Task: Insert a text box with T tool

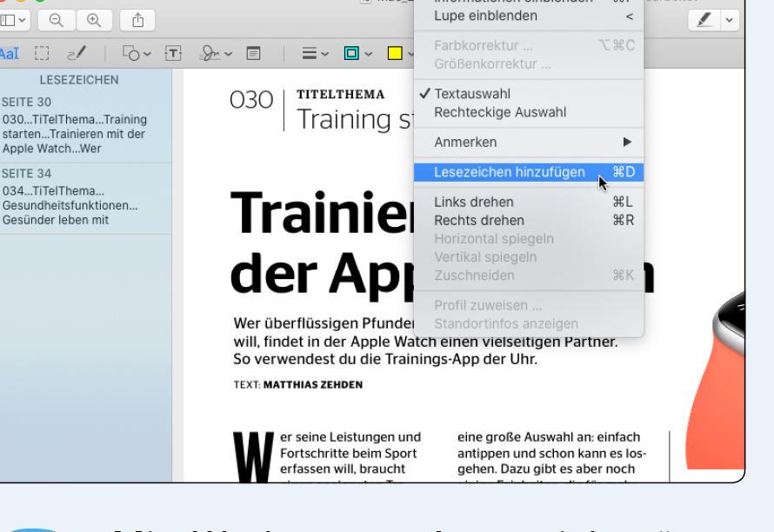Action: point(173,53)
